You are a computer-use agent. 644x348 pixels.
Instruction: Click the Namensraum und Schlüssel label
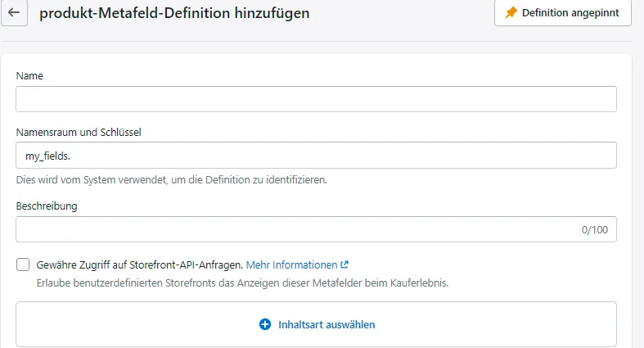point(79,132)
